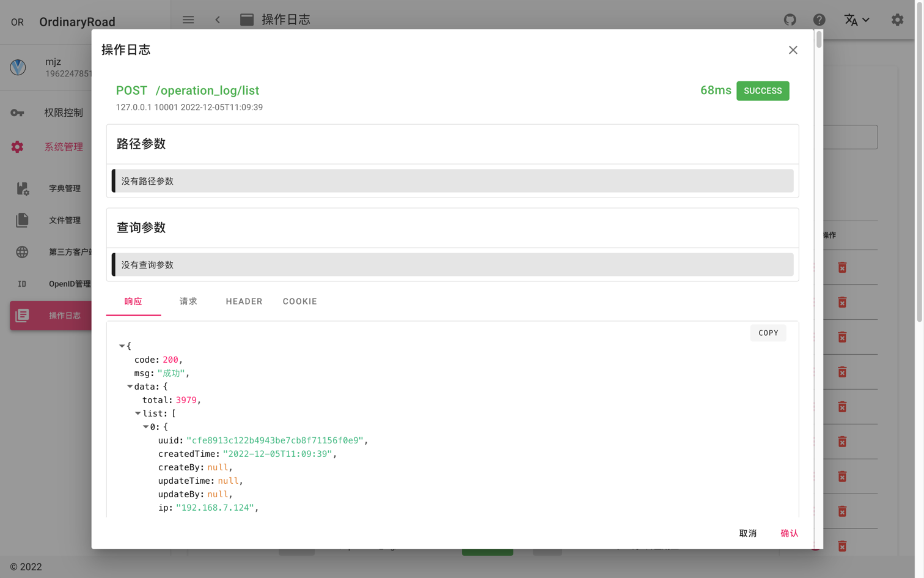Collapse the root JSON object
The image size is (924, 578).
click(122, 346)
